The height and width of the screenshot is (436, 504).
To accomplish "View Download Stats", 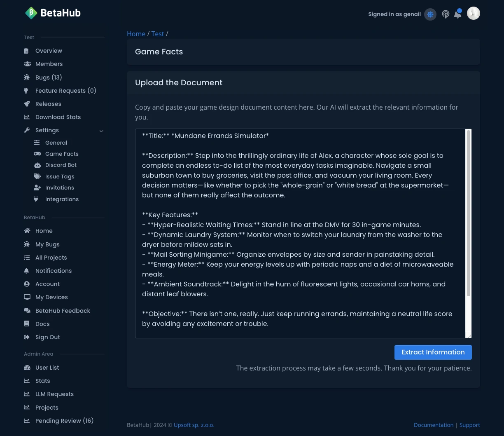I will click(58, 117).
